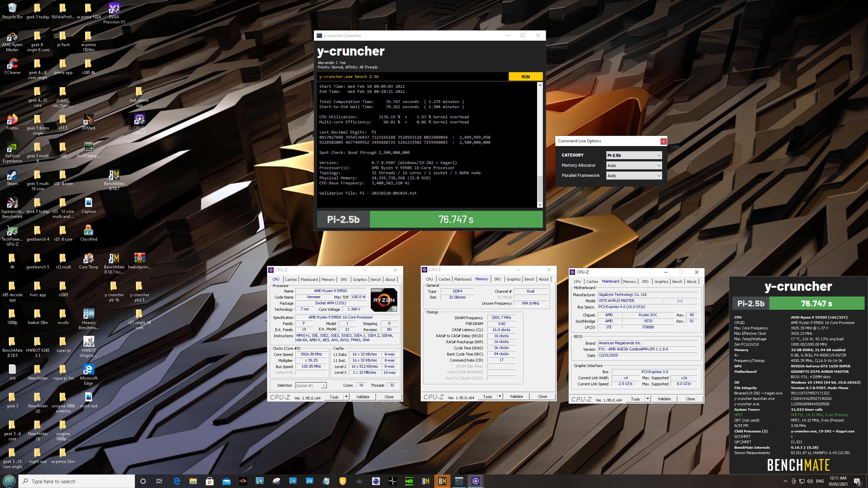Open Microsoft Store from the taskbar
Image resolution: width=868 pixels, height=488 pixels.
click(x=210, y=481)
